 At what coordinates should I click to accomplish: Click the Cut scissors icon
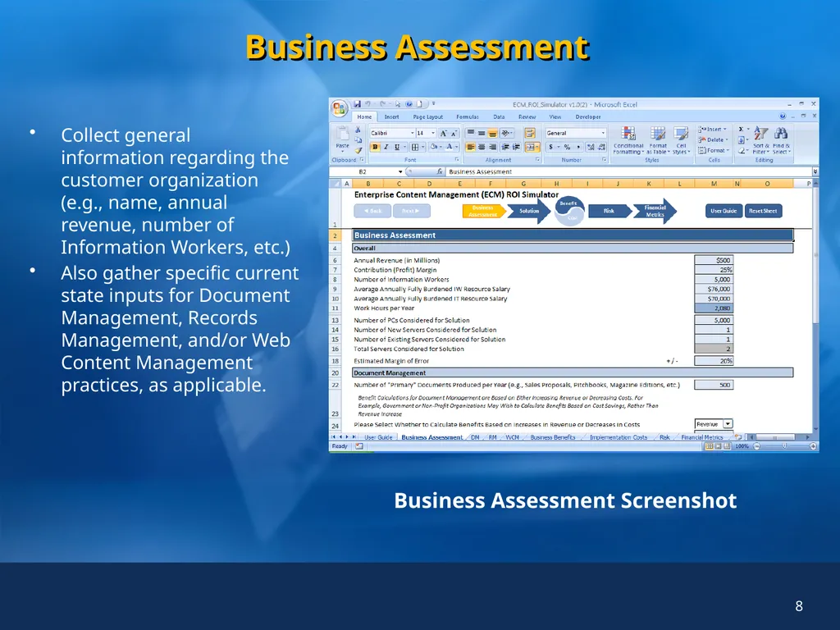coord(358,130)
